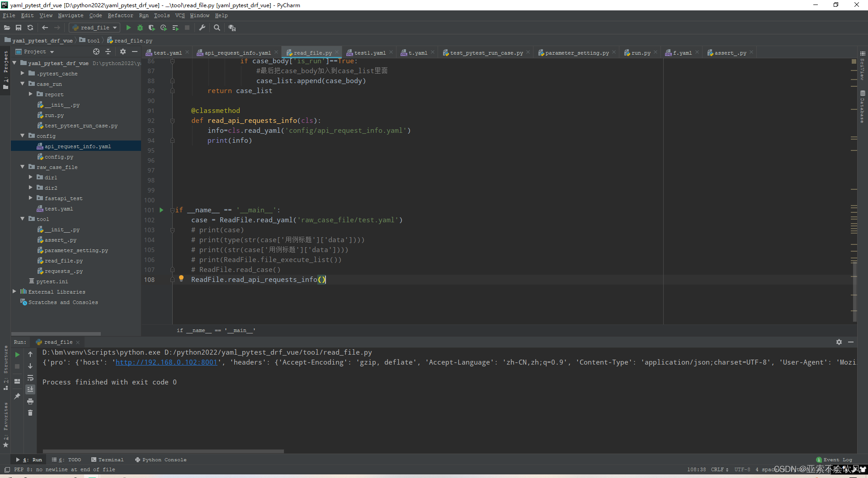The width and height of the screenshot is (868, 478).
Task: Close the read_file.py editor tab
Action: 337,52
